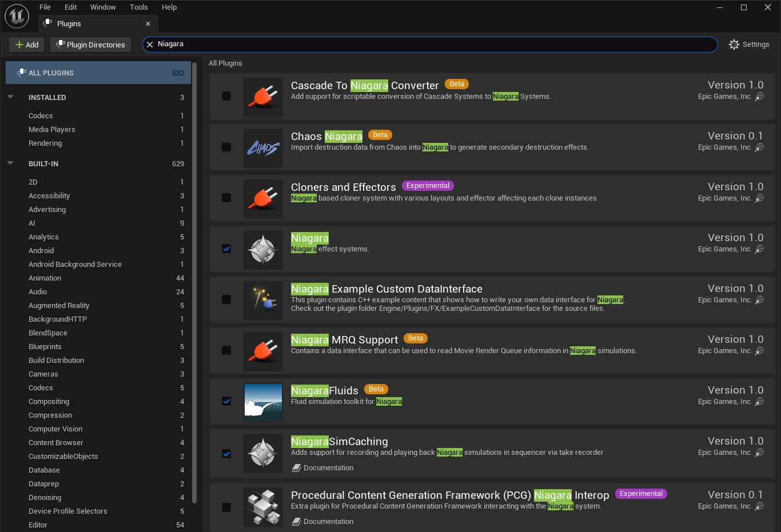Image resolution: width=781 pixels, height=532 pixels.
Task: Open Epic Games link icon for NiagaraSimCaching
Action: 759,453
